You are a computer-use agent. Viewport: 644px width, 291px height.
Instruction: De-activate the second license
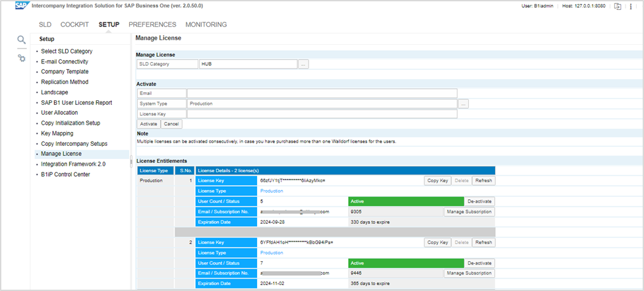point(479,263)
